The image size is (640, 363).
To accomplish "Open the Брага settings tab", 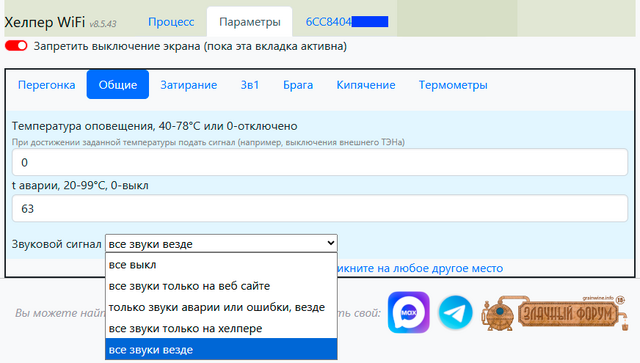I will pos(298,85).
